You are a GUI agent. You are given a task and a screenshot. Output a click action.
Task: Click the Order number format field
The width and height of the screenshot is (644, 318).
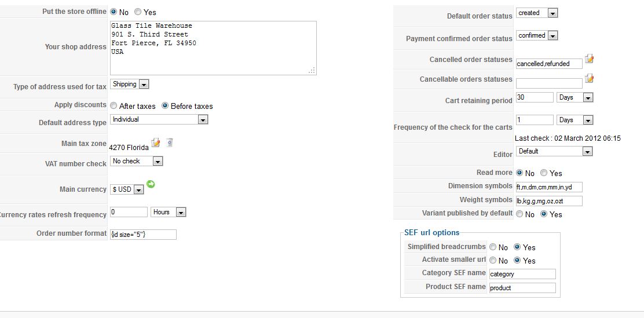[x=143, y=234]
